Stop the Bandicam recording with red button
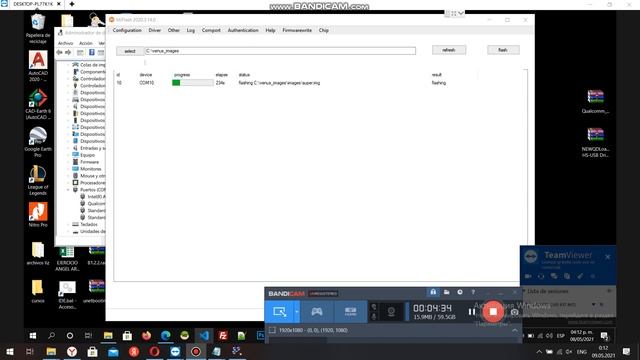 coord(493,312)
